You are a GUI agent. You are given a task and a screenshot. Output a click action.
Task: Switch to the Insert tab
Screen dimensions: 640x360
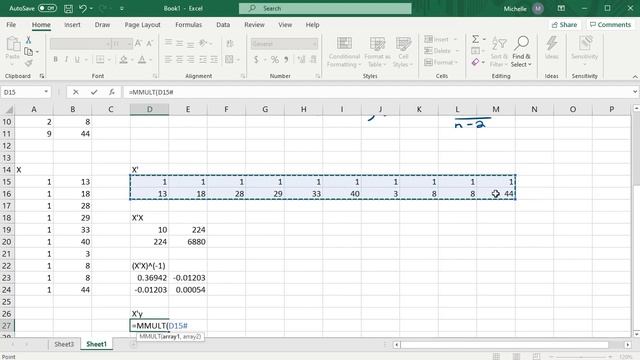72,25
